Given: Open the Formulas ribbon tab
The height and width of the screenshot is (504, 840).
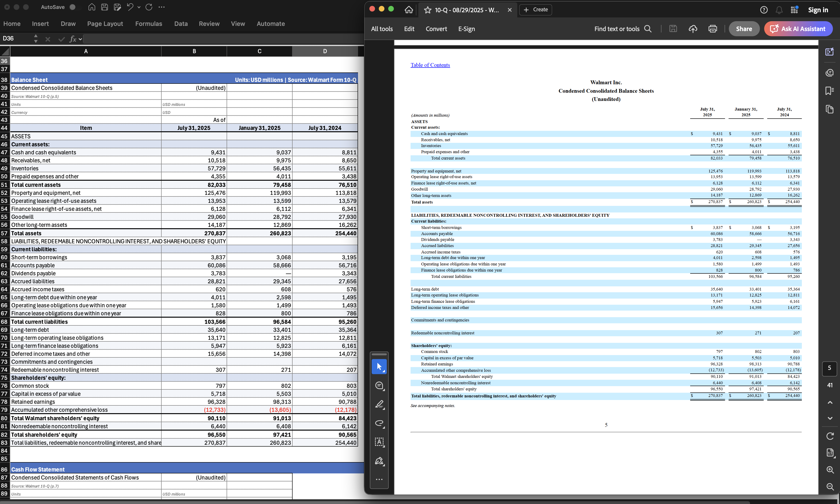Looking at the screenshot, I should click(149, 24).
